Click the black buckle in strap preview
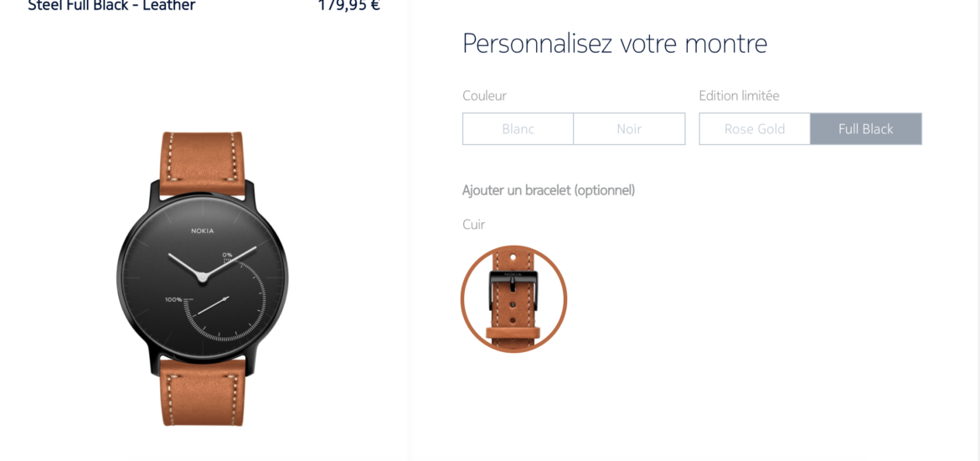This screenshot has height=461, width=980. pos(513,281)
